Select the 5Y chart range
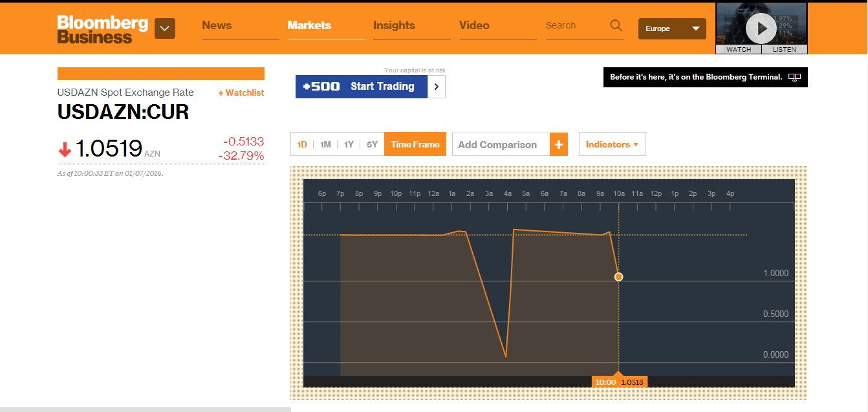Viewport: 868px width, 412px height. tap(372, 144)
